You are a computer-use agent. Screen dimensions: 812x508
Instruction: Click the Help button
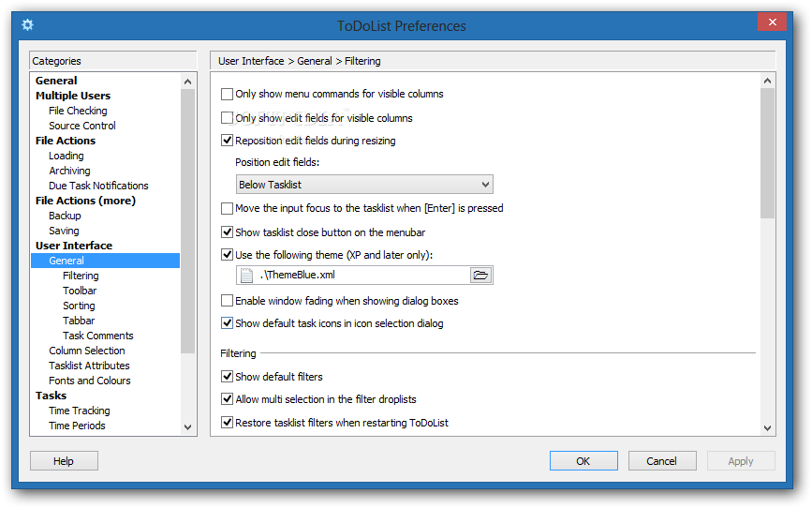(64, 461)
